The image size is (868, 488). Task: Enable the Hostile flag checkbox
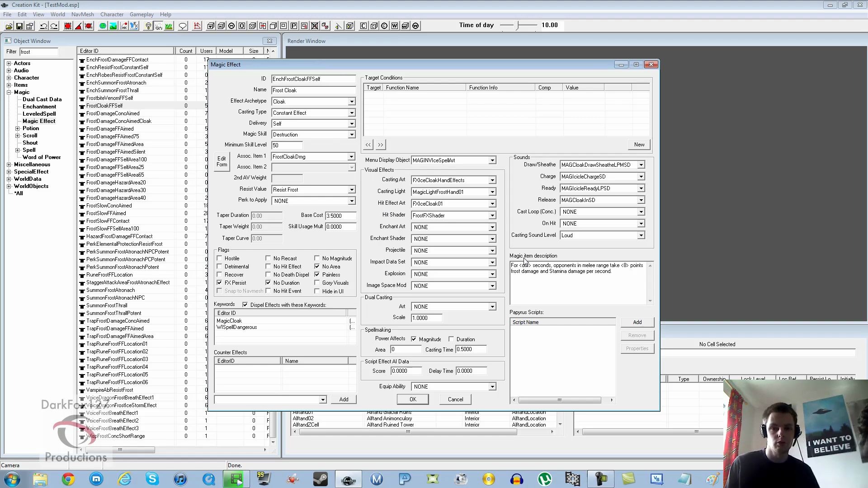click(220, 258)
